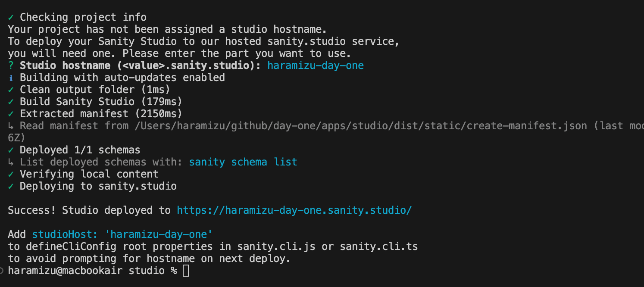
Task: Click the 'sanity schema list' command text
Action: pyautogui.click(x=243, y=162)
